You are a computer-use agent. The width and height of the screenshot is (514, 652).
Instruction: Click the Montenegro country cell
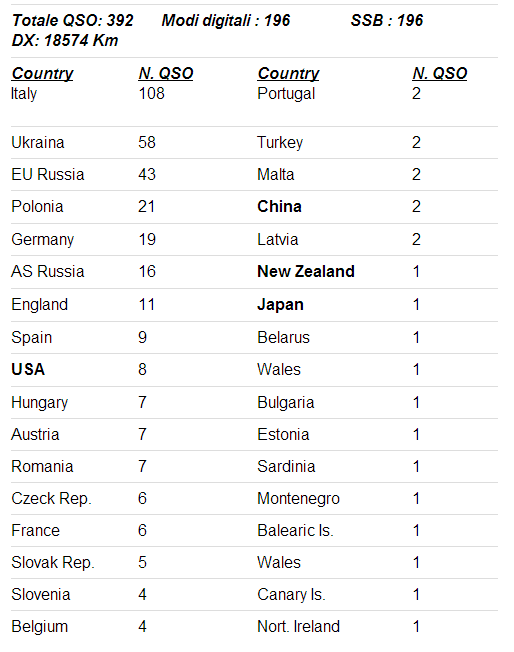(x=298, y=499)
